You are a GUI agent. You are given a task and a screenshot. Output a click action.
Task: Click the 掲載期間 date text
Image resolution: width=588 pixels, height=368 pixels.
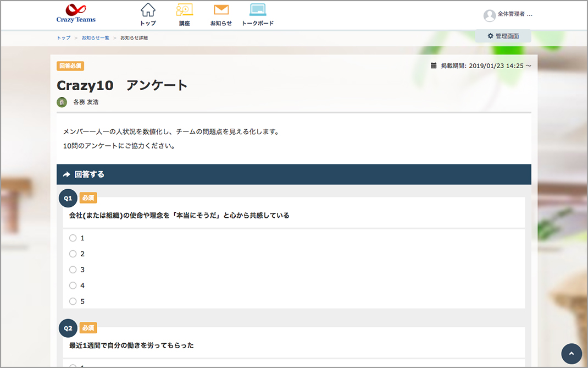pos(486,65)
